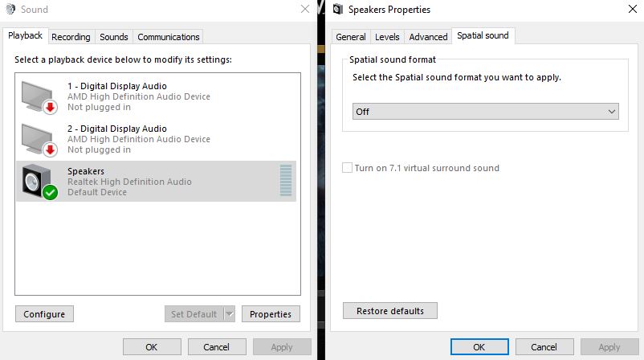Close the Sound dialog window
644x360 pixels.
(x=305, y=9)
